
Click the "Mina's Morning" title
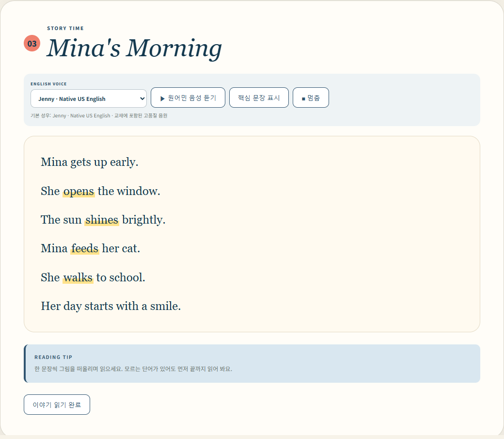pyautogui.click(x=134, y=48)
